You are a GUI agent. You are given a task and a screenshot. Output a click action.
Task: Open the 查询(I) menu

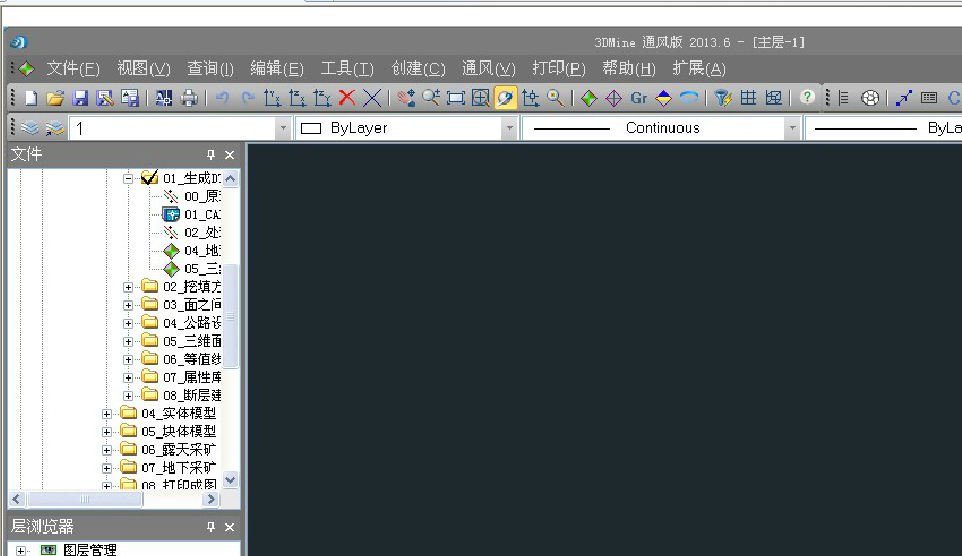(210, 68)
